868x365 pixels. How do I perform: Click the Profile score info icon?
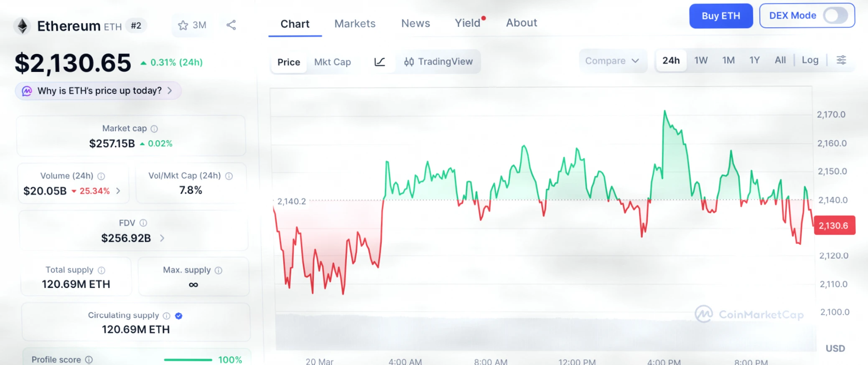89,360
